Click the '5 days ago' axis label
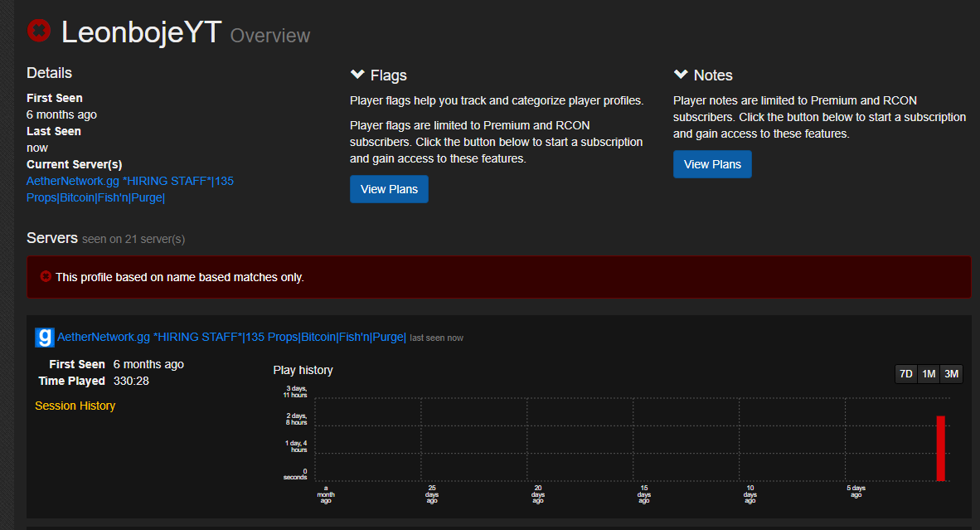Image resolution: width=980 pixels, height=530 pixels. coord(856,491)
